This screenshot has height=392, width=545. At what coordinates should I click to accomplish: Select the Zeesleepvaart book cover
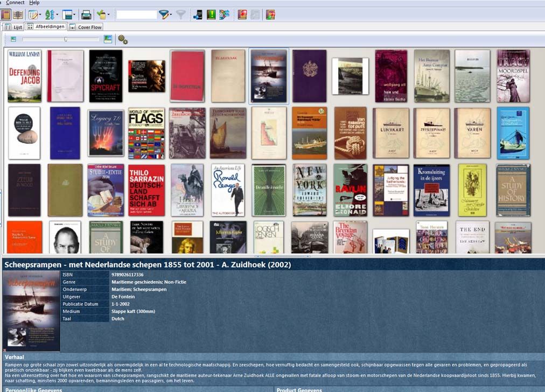(x=432, y=133)
